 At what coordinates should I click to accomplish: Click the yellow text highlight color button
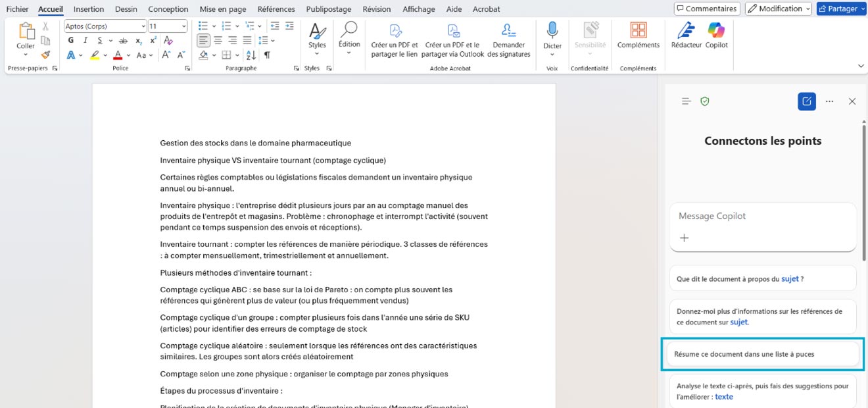coord(95,55)
